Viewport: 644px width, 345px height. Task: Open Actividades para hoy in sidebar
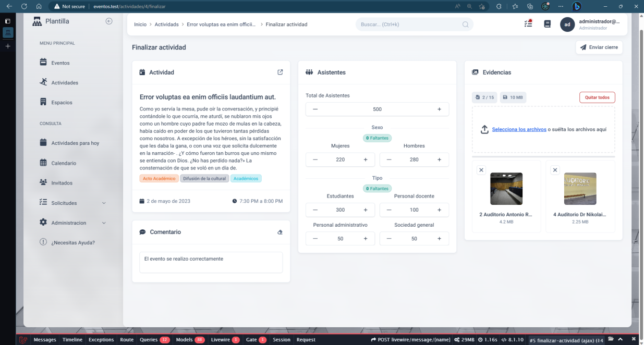click(x=75, y=143)
